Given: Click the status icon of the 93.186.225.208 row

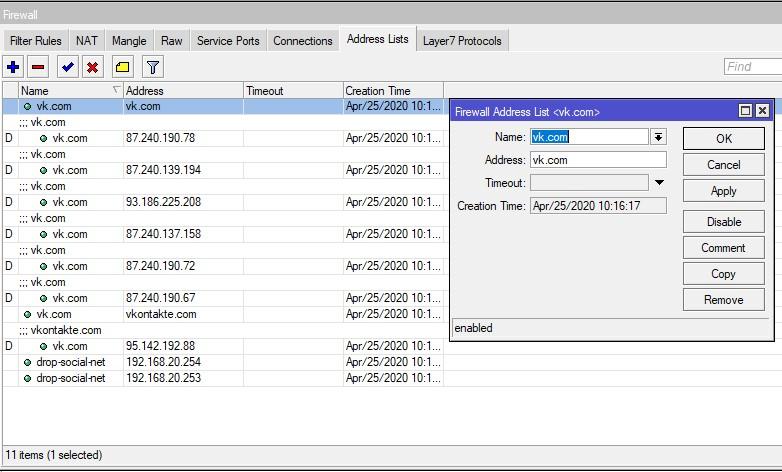Looking at the screenshot, I should (43, 202).
